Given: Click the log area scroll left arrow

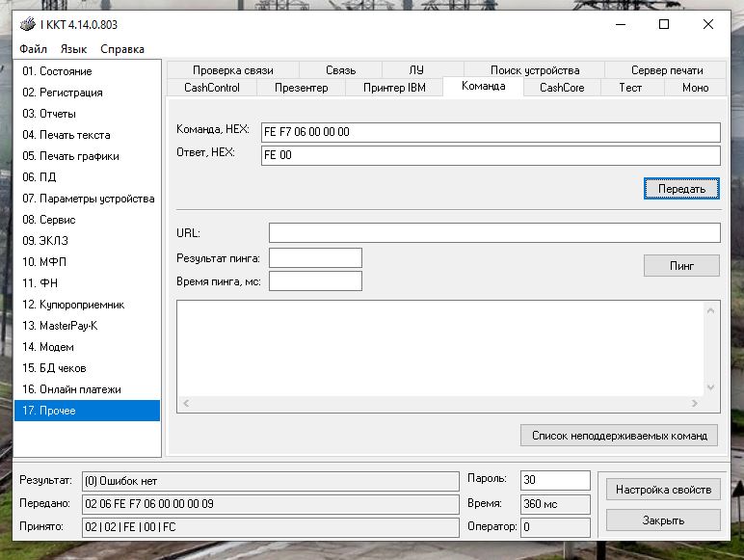Looking at the screenshot, I should 186,404.
